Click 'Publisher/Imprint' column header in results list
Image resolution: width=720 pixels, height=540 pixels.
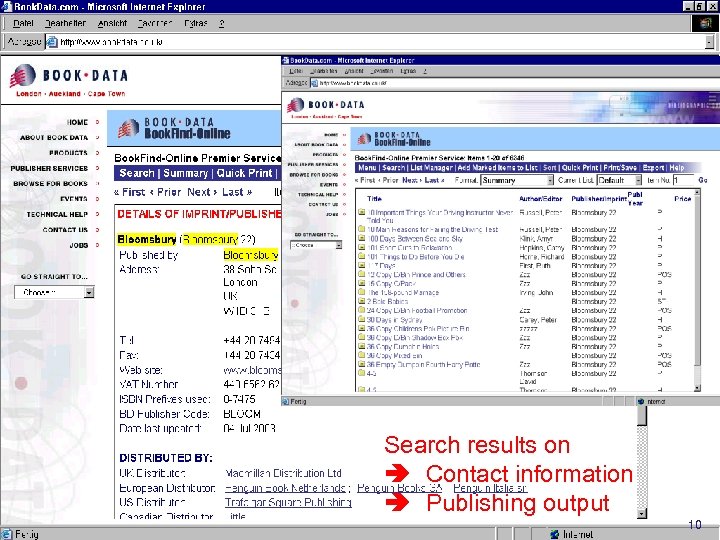pyautogui.click(x=599, y=199)
